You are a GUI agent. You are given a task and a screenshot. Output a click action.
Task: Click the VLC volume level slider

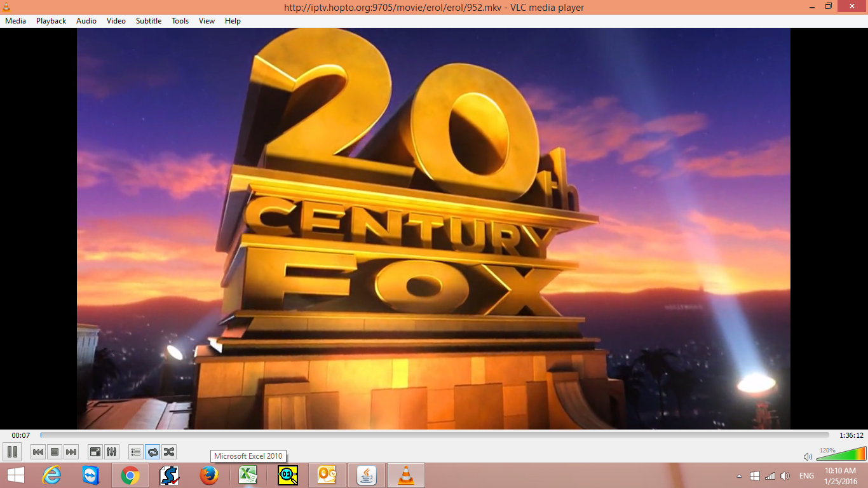(x=841, y=454)
